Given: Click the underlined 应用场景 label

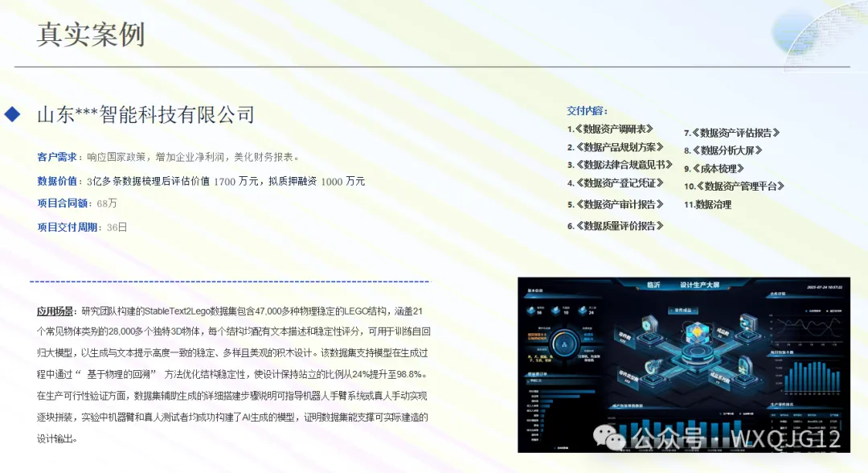Looking at the screenshot, I should [55, 311].
